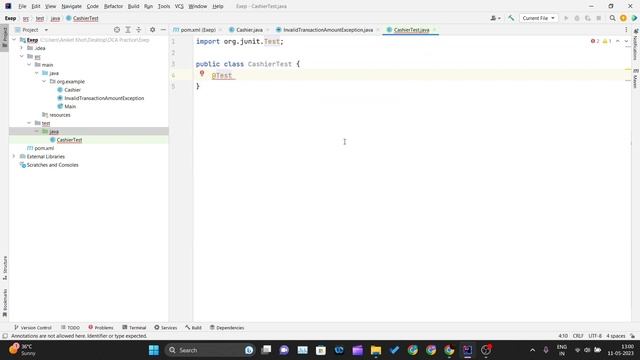Open Current File run configuration dropdown
The image size is (640, 360).
point(538,18)
